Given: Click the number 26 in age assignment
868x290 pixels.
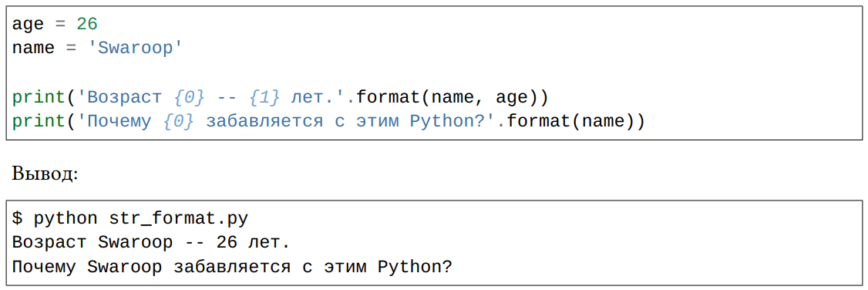Looking at the screenshot, I should click(87, 25).
